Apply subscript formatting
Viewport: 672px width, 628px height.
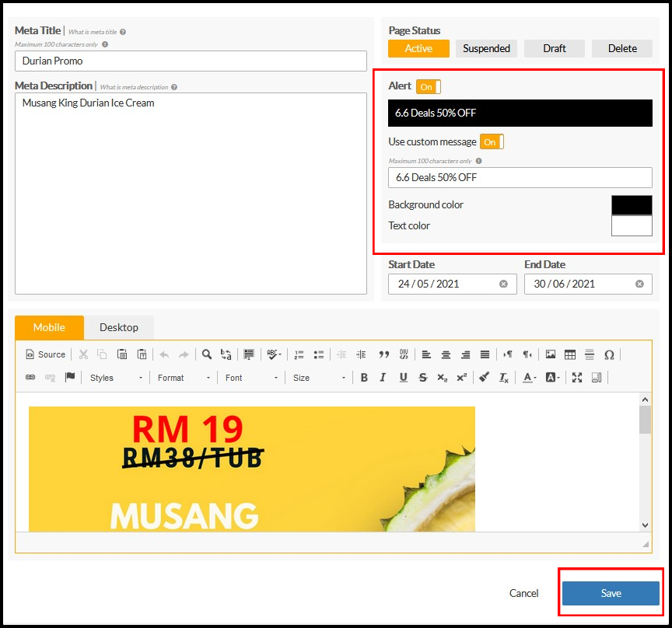443,378
